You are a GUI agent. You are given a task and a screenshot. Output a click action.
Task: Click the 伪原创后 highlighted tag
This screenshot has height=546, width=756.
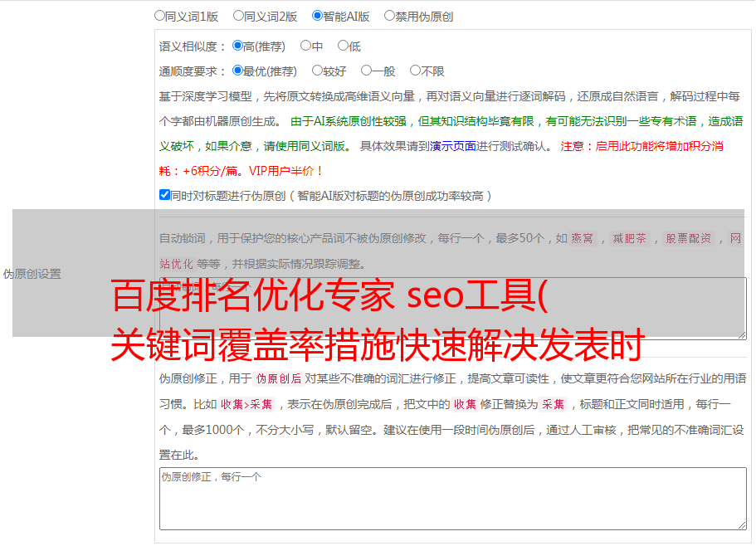click(x=278, y=378)
